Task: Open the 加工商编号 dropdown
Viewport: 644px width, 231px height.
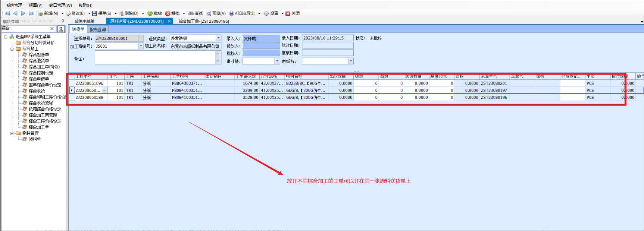Action: pyautogui.click(x=141, y=46)
